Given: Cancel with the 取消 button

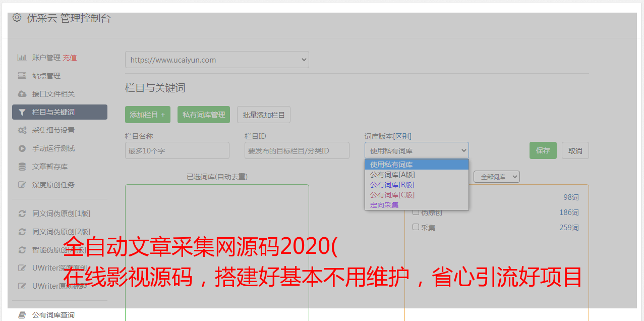Looking at the screenshot, I should coord(575,150).
